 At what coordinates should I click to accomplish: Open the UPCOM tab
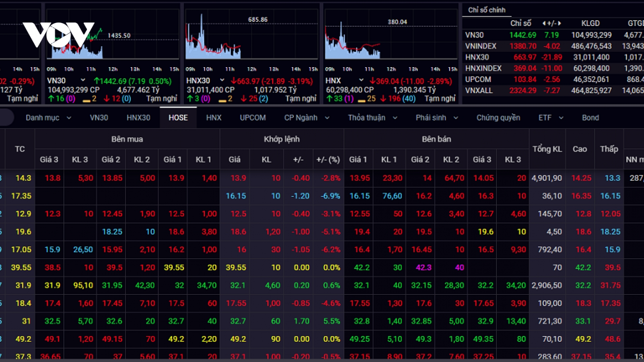(253, 118)
